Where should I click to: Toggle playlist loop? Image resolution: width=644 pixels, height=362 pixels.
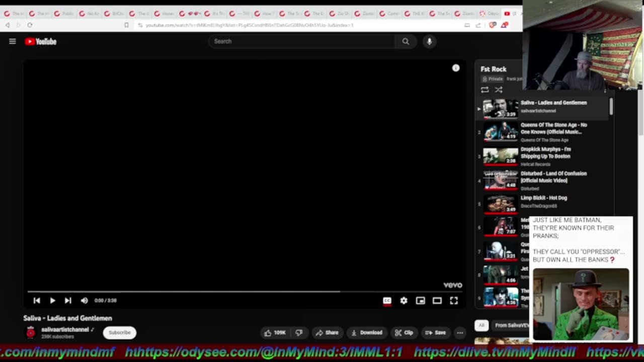[485, 90]
